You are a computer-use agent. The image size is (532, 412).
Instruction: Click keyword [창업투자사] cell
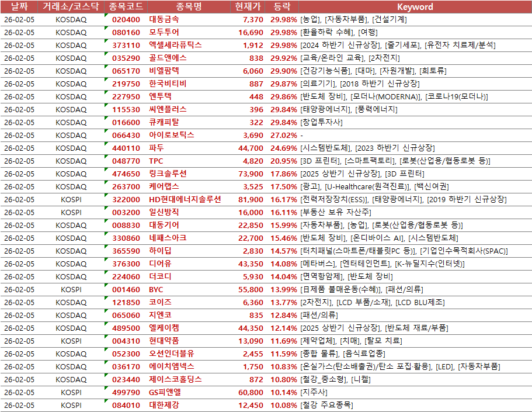pos(321,122)
